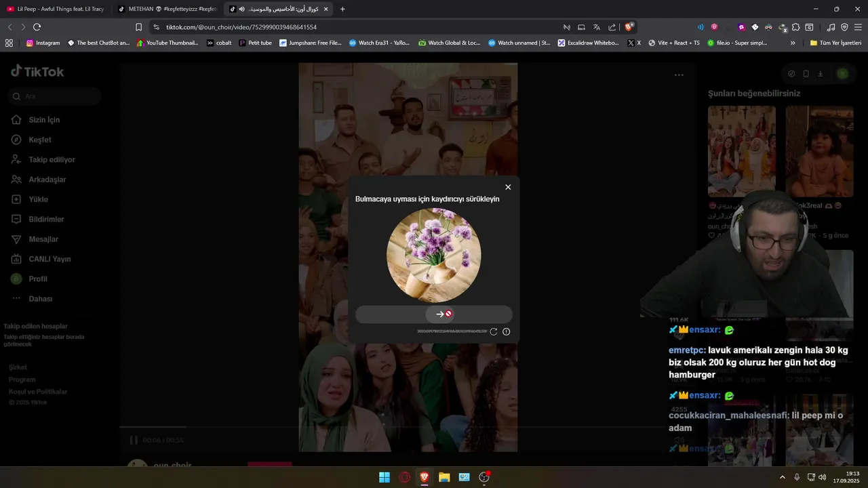This screenshot has height=488, width=868.
Task: Open Instagram bookmark
Action: (43, 43)
